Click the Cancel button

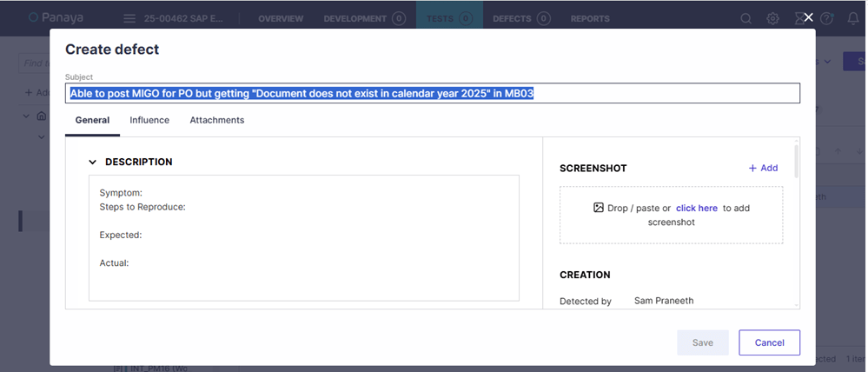click(x=769, y=342)
